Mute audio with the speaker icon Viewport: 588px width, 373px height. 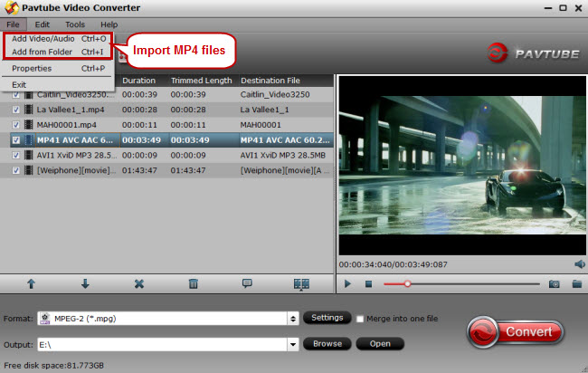point(579,264)
